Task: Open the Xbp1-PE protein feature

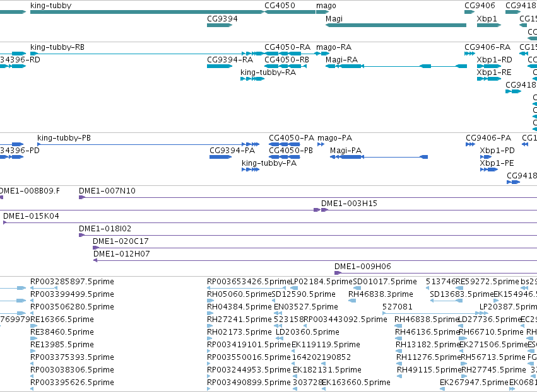Action: [x=489, y=170]
